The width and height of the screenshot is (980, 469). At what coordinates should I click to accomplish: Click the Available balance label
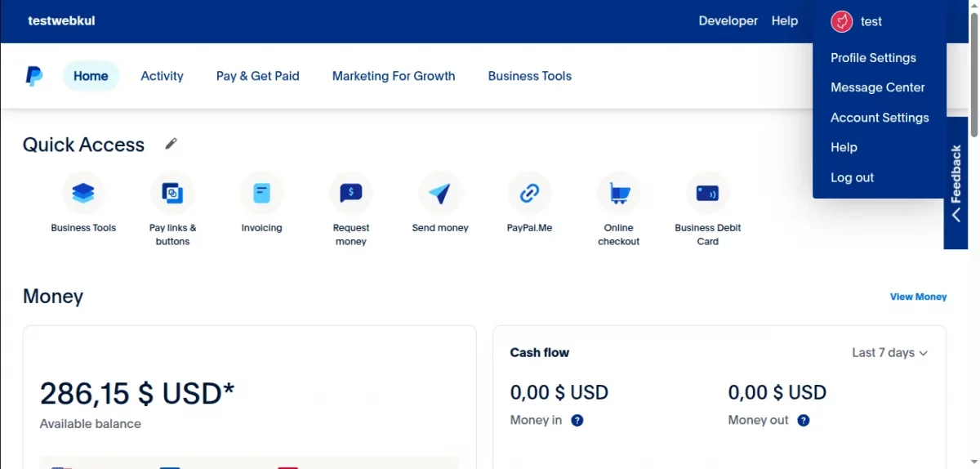(x=90, y=424)
